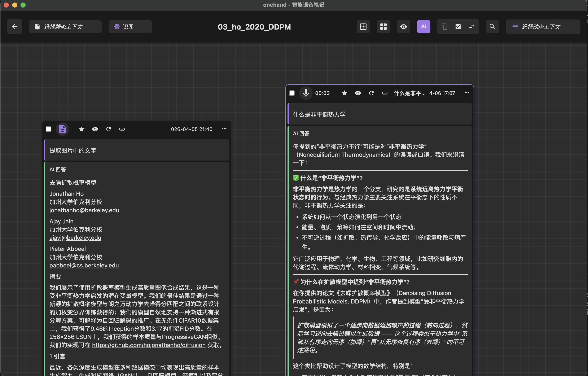This screenshot has height=376, width=588.
Task: Click the split layout icon in toolbar
Action: (363, 27)
